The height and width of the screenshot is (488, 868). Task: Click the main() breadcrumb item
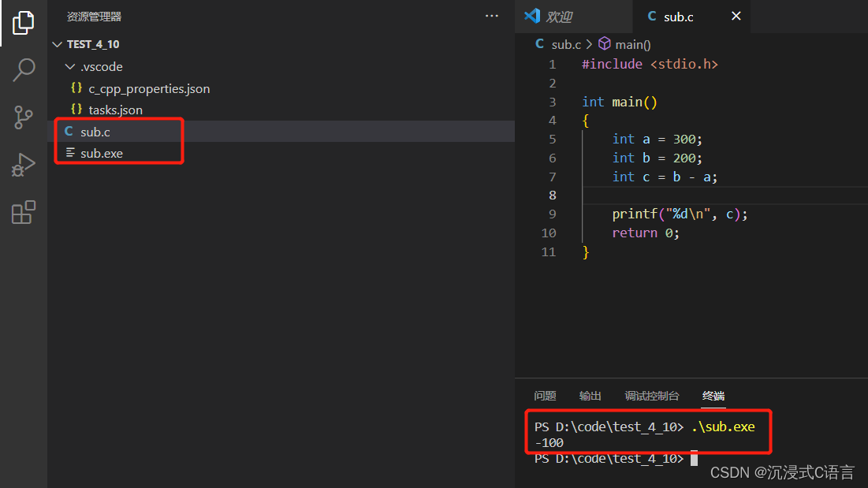coord(633,44)
